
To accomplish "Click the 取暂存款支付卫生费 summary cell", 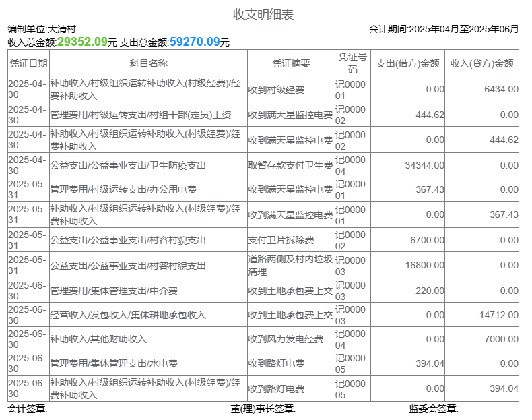I will pyautogui.click(x=290, y=165).
